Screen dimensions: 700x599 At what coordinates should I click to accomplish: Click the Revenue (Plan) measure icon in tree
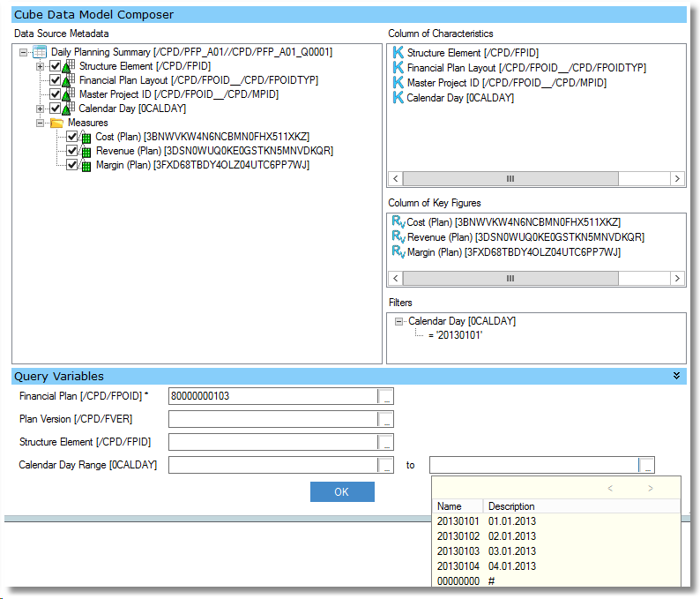point(86,152)
